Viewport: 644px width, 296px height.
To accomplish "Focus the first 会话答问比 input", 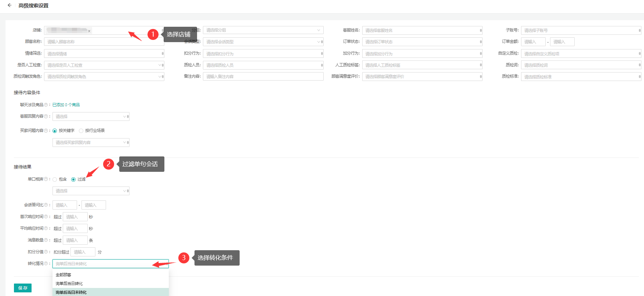I will (65, 205).
